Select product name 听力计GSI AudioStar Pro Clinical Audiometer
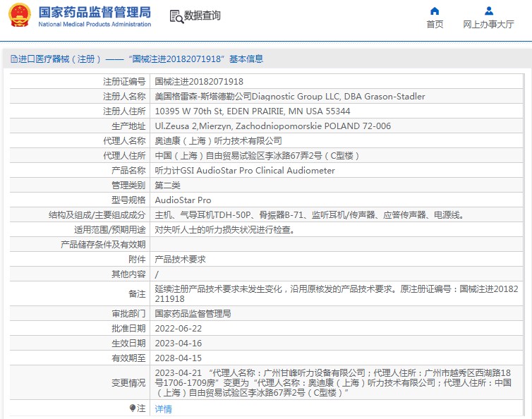Image resolution: width=532 pixels, height=419 pixels. pyautogui.click(x=245, y=170)
